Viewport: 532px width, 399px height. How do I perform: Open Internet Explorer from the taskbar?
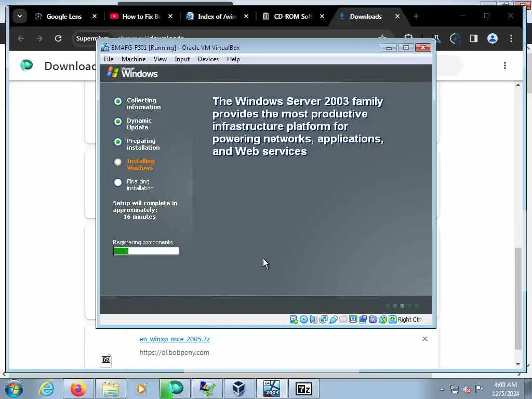pyautogui.click(x=46, y=389)
